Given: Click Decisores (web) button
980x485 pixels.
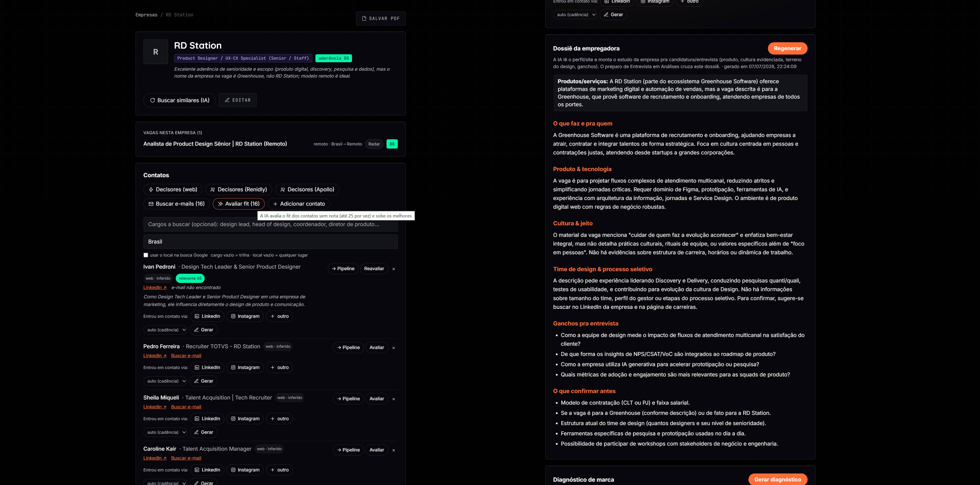Looking at the screenshot, I should [173, 189].
